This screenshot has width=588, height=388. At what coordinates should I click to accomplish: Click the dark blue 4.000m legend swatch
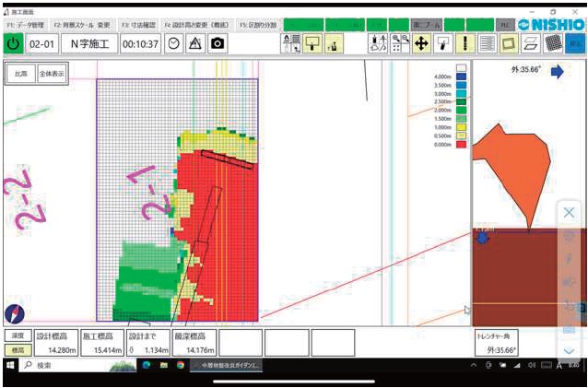(461, 76)
